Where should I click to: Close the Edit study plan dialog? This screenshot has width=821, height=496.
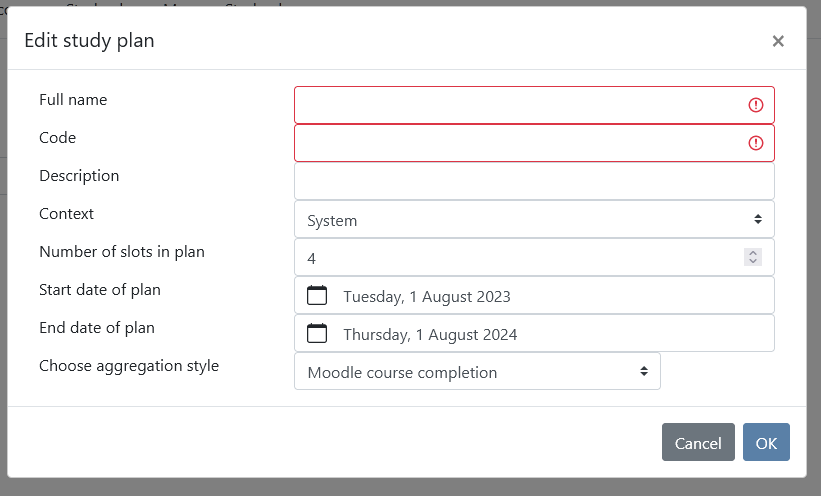[x=778, y=41]
